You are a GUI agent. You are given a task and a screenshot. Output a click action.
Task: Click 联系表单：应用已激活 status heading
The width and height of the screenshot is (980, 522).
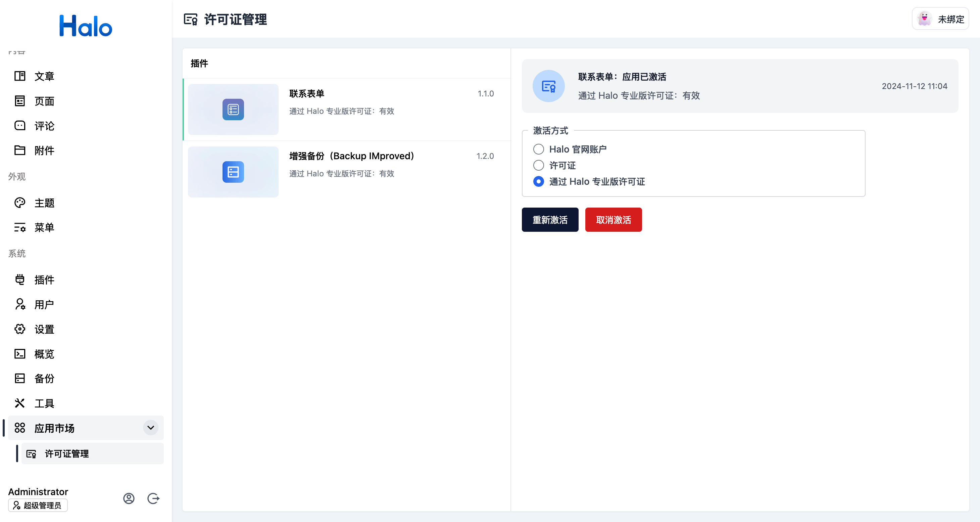(622, 77)
